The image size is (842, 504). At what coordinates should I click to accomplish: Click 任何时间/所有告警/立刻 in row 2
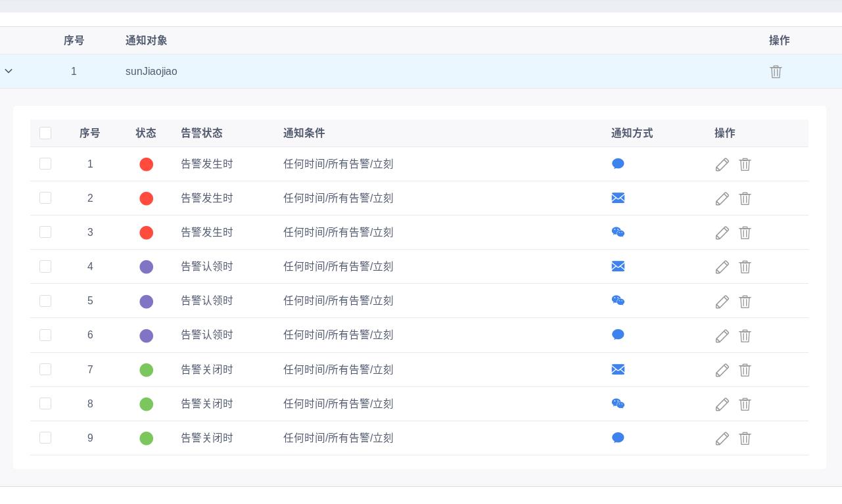(x=338, y=198)
